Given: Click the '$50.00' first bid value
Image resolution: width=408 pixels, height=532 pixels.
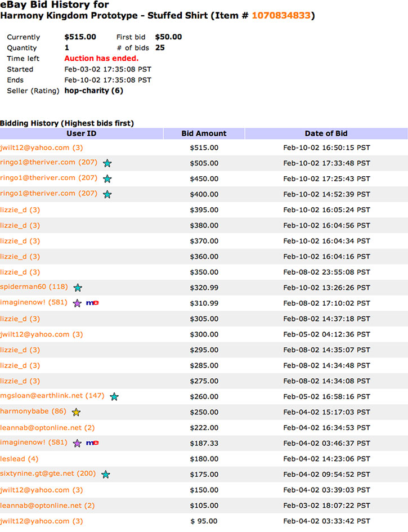Looking at the screenshot, I should [x=169, y=37].
